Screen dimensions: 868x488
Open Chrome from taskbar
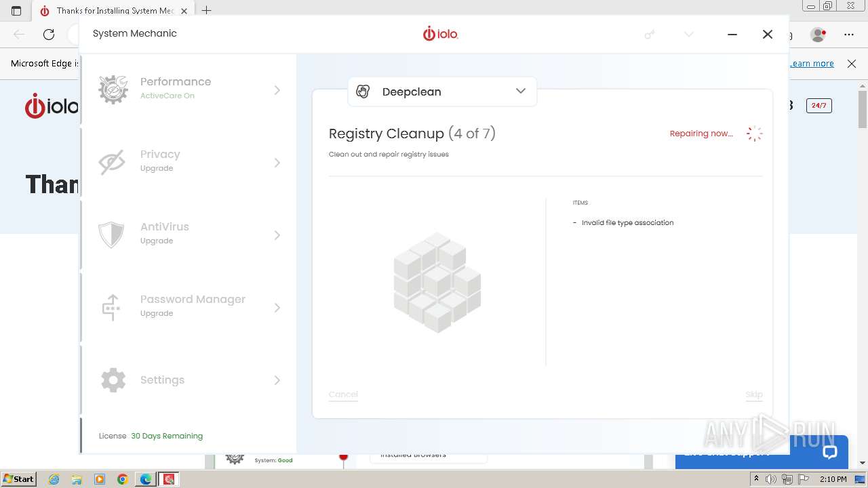123,479
